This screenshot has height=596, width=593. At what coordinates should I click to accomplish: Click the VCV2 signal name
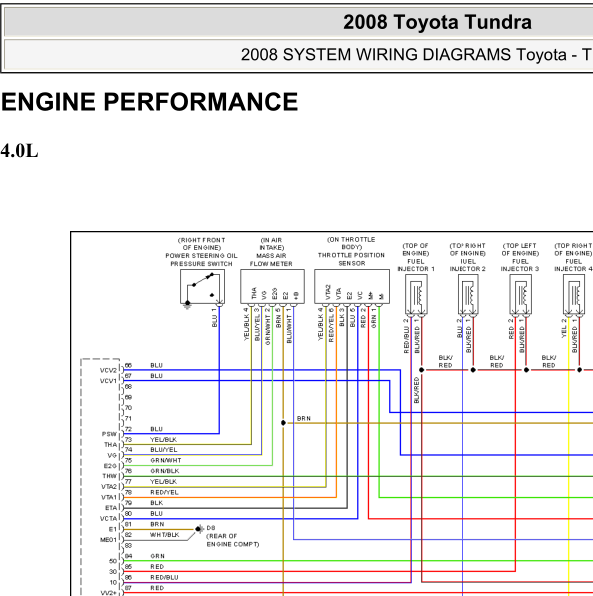pos(108,370)
